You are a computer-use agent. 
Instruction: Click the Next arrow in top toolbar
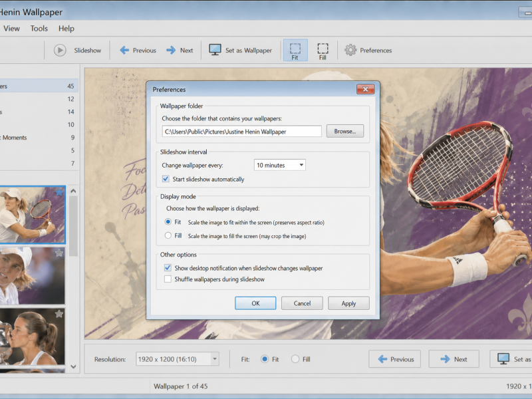coord(171,51)
